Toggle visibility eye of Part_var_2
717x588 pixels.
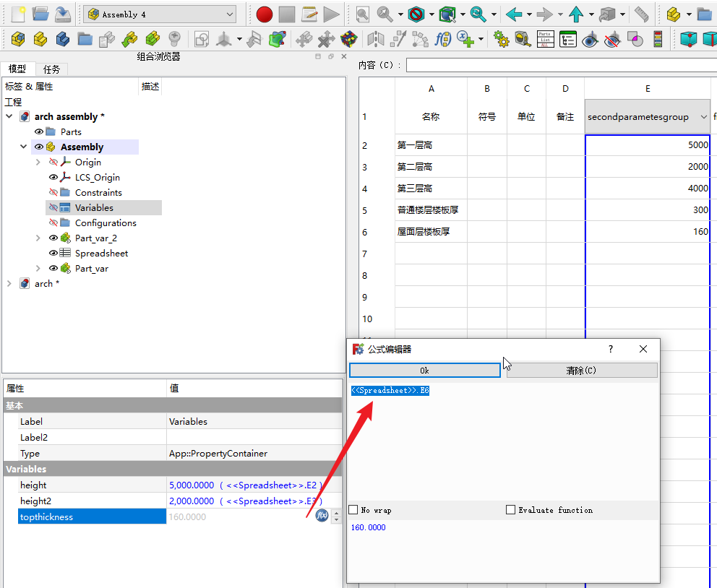click(x=53, y=238)
